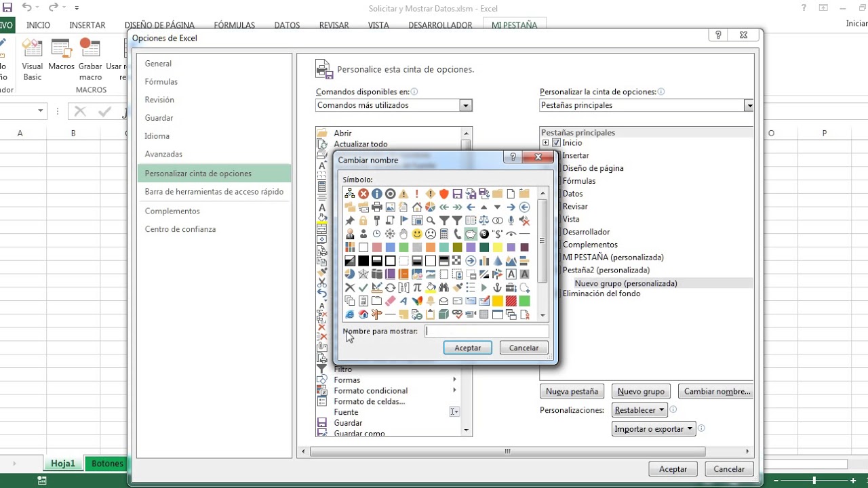
Task: Select Centro de confianza category
Action: [x=180, y=229]
